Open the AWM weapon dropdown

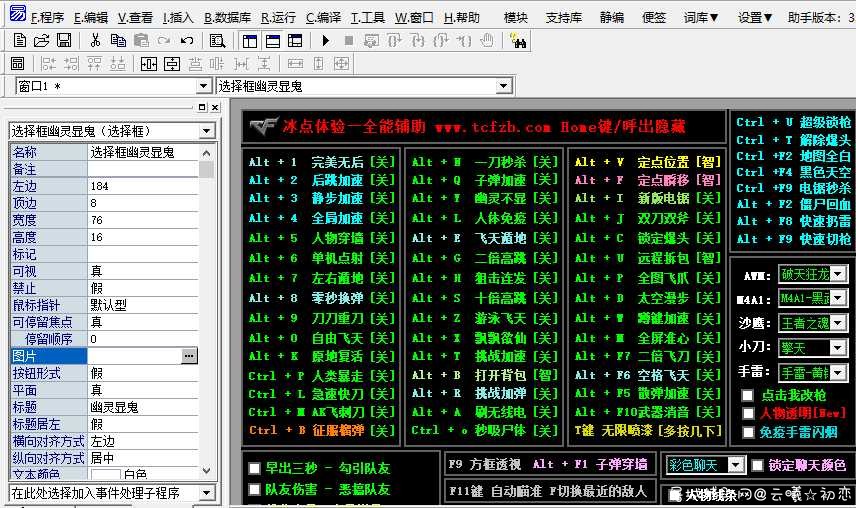(x=838, y=273)
